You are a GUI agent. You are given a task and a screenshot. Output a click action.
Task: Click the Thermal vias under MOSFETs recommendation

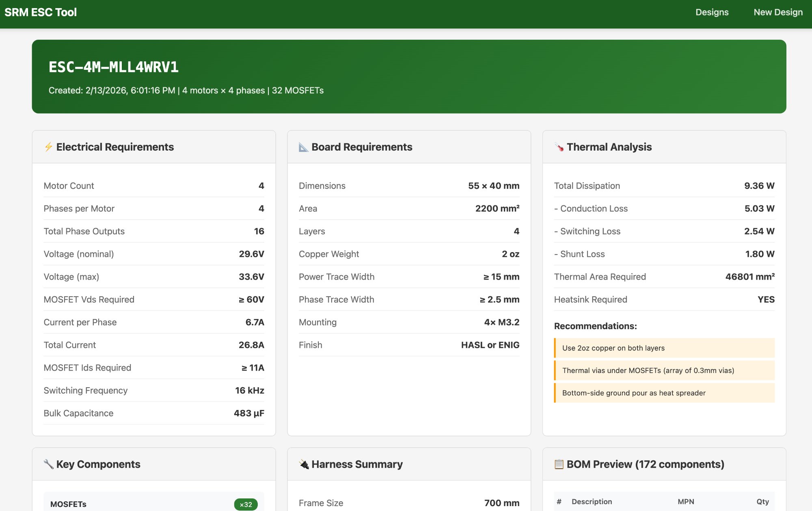(648, 370)
